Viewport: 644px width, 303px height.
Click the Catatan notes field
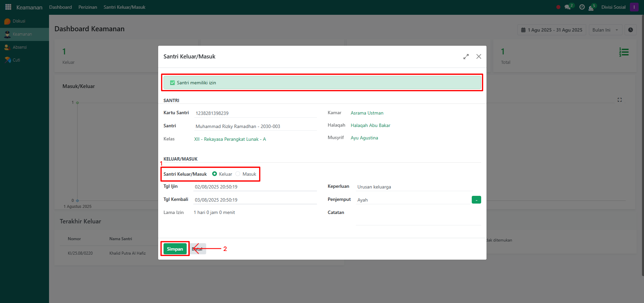click(418, 218)
